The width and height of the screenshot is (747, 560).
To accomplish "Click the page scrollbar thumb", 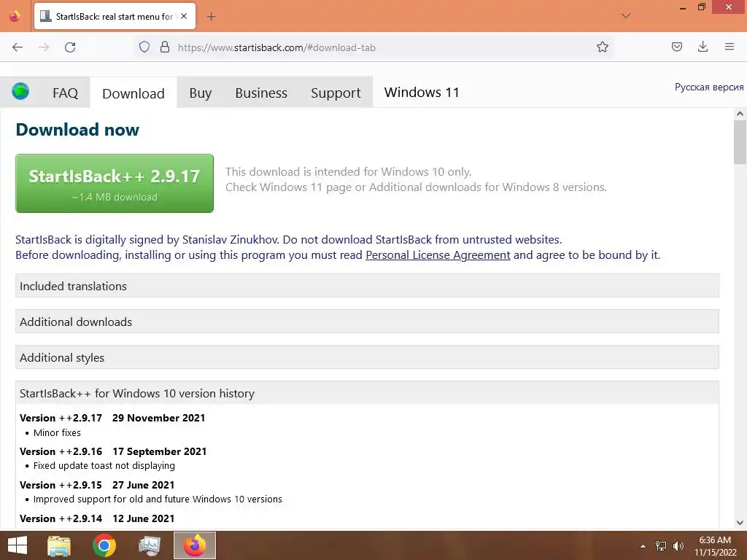I will [x=740, y=142].
